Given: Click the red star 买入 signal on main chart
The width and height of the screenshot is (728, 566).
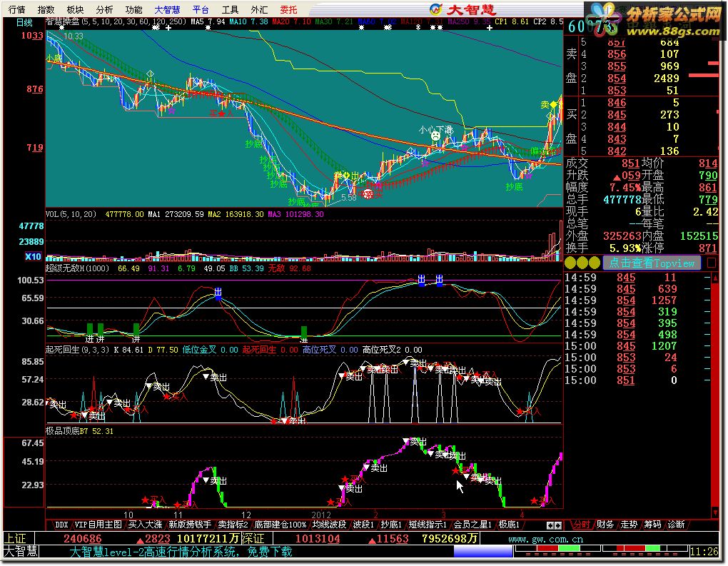Looking at the screenshot, I should [x=221, y=113].
